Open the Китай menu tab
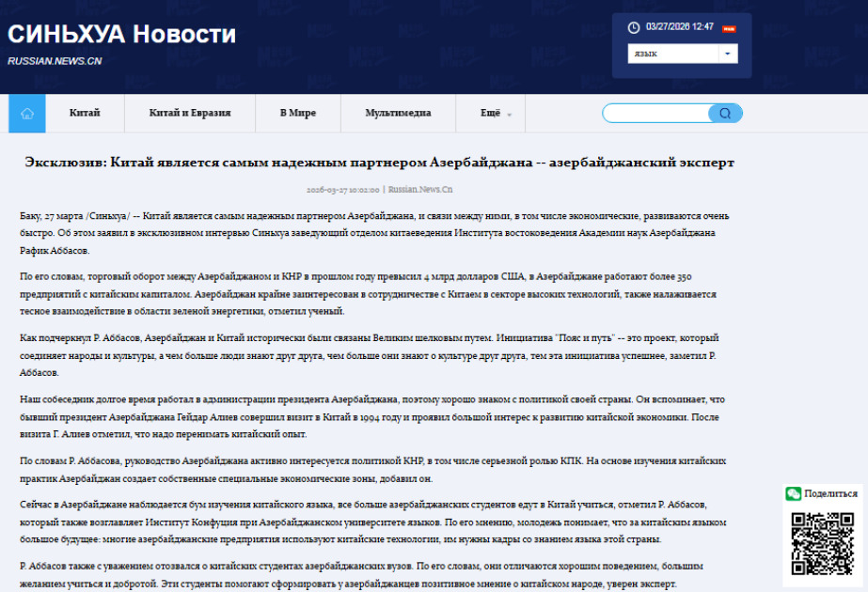The image size is (868, 592). click(x=84, y=113)
